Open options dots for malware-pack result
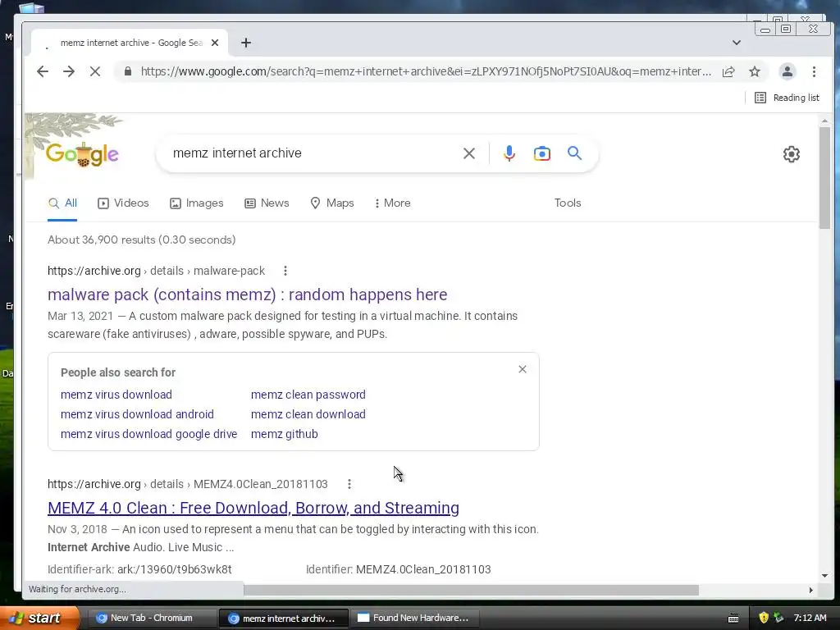Viewport: 840px width, 630px height. (285, 271)
